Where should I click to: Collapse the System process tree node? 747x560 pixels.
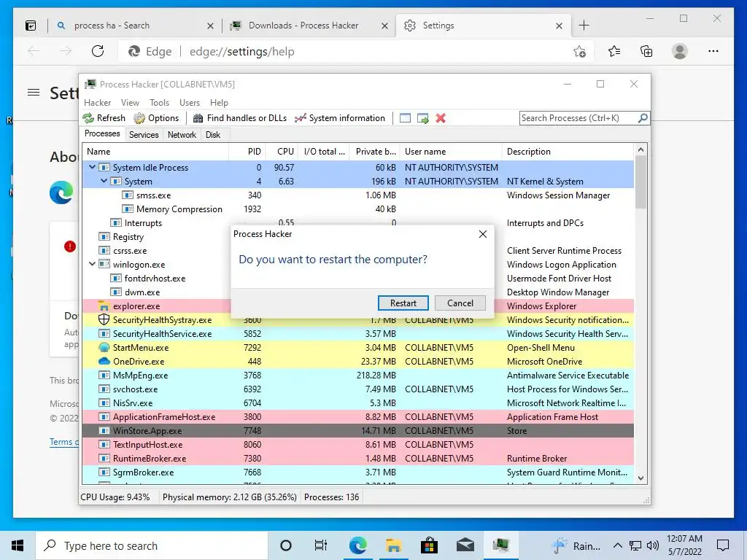coord(104,181)
